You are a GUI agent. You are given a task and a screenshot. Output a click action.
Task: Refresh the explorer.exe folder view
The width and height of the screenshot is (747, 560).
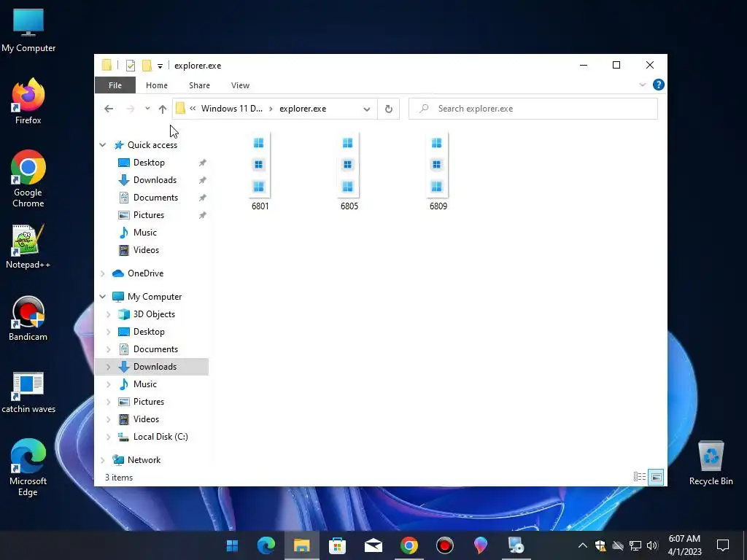pyautogui.click(x=389, y=109)
